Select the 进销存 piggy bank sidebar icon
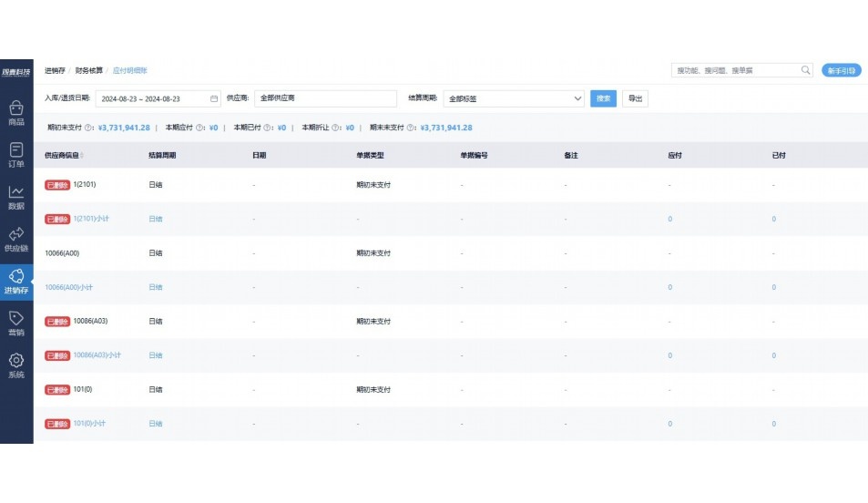This screenshot has width=868, height=503. pos(16,281)
